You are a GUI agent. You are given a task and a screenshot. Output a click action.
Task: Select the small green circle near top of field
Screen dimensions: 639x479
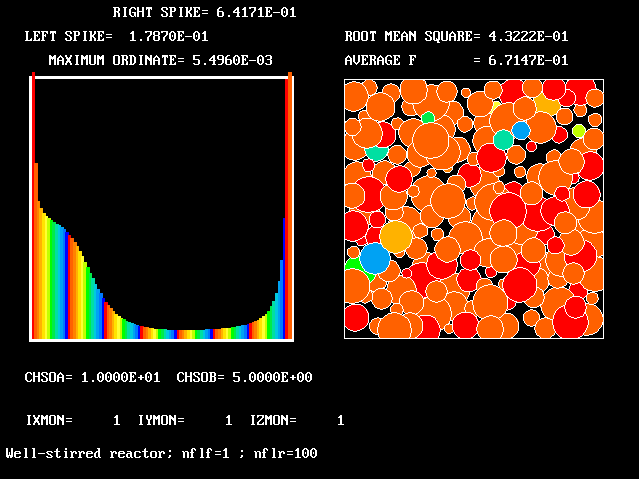pos(428,118)
